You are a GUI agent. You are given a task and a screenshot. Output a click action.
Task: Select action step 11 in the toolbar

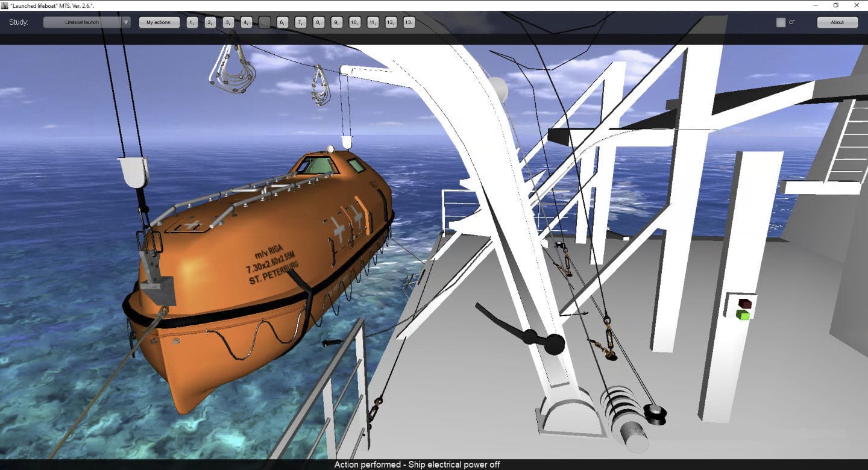tap(372, 22)
